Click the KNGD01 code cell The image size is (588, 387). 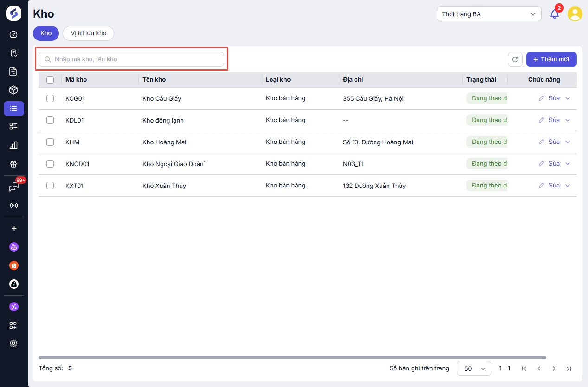[x=78, y=164]
